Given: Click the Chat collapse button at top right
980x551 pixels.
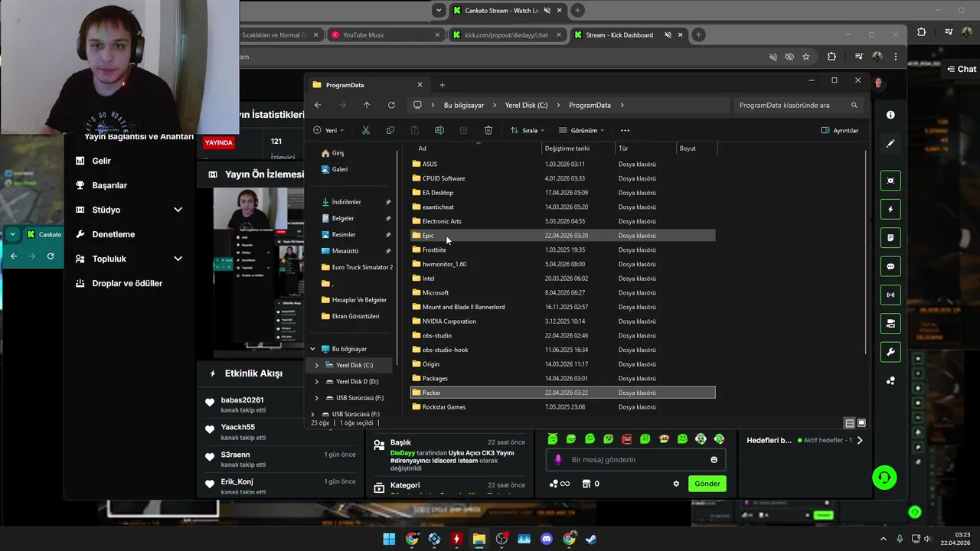Looking at the screenshot, I should point(962,69).
